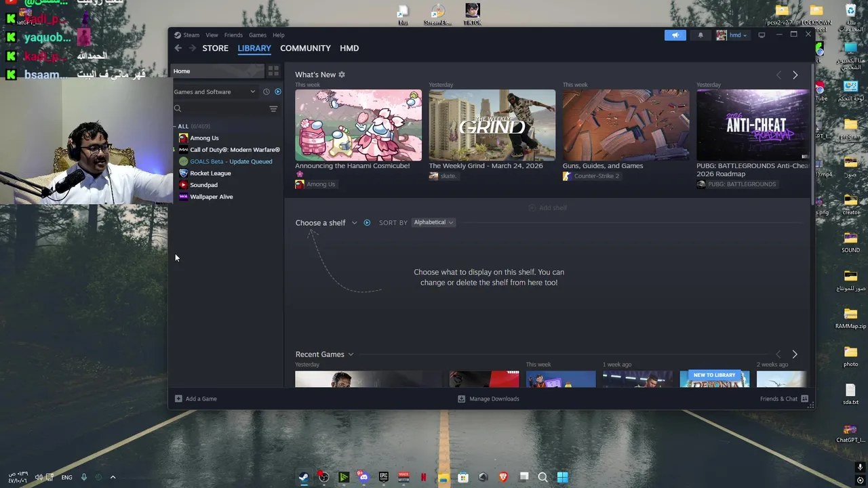Viewport: 868px width, 488px height.
Task: Switch library to collections grid view
Action: click(273, 71)
